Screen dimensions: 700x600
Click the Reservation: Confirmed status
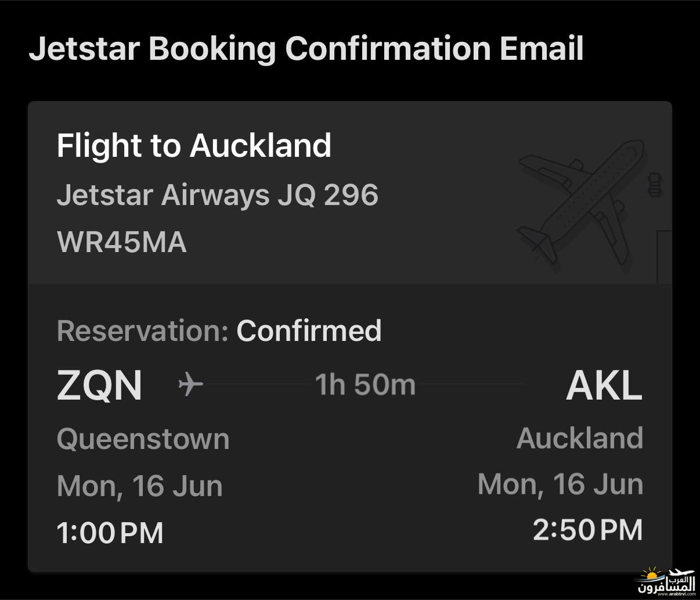click(219, 331)
